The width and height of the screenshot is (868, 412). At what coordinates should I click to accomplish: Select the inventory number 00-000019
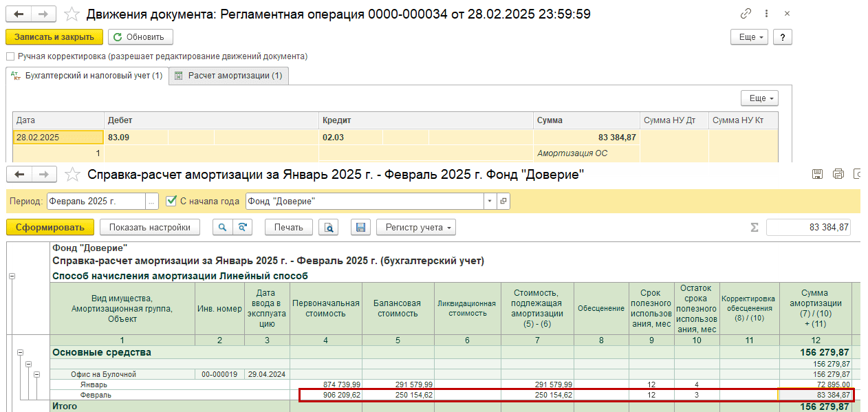[x=219, y=374]
